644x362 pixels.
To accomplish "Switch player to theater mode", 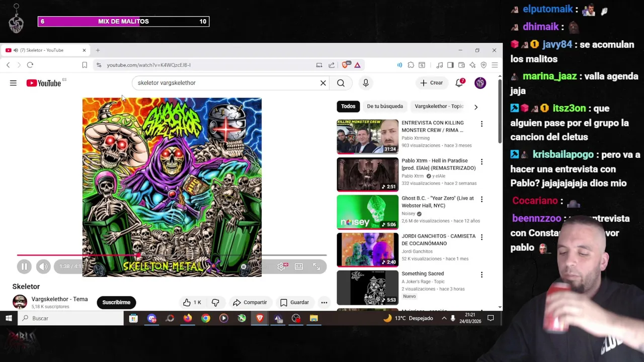I will (x=299, y=266).
